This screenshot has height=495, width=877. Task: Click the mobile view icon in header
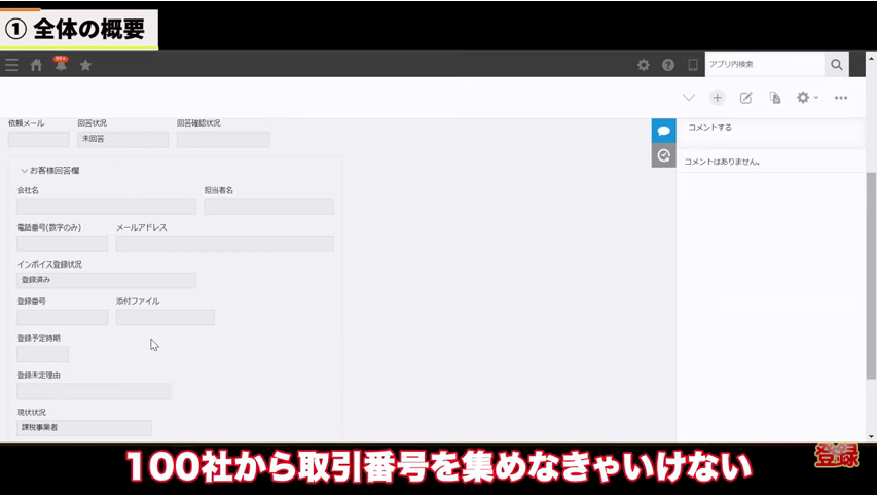693,65
